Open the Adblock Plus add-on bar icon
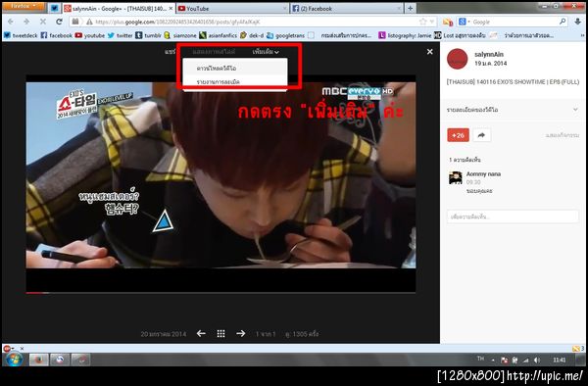 pyautogui.click(x=8, y=349)
